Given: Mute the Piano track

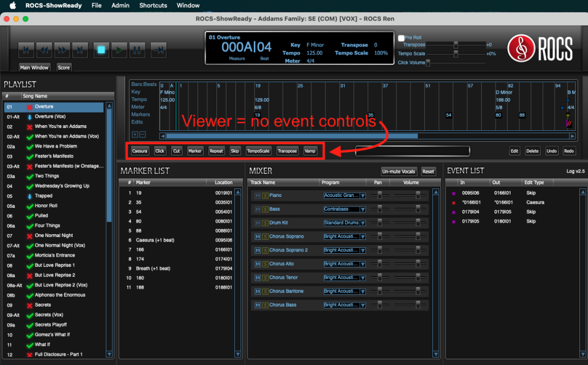Looking at the screenshot, I should (258, 196).
